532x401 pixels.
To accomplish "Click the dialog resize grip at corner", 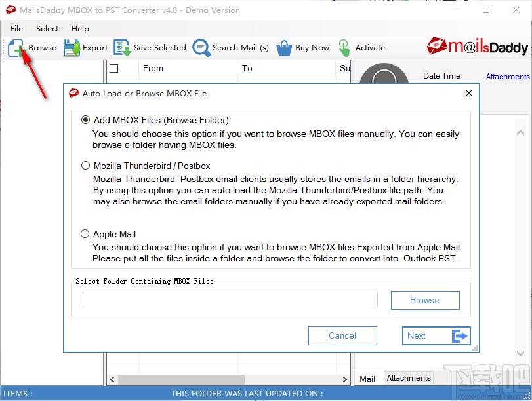I will click(x=475, y=348).
